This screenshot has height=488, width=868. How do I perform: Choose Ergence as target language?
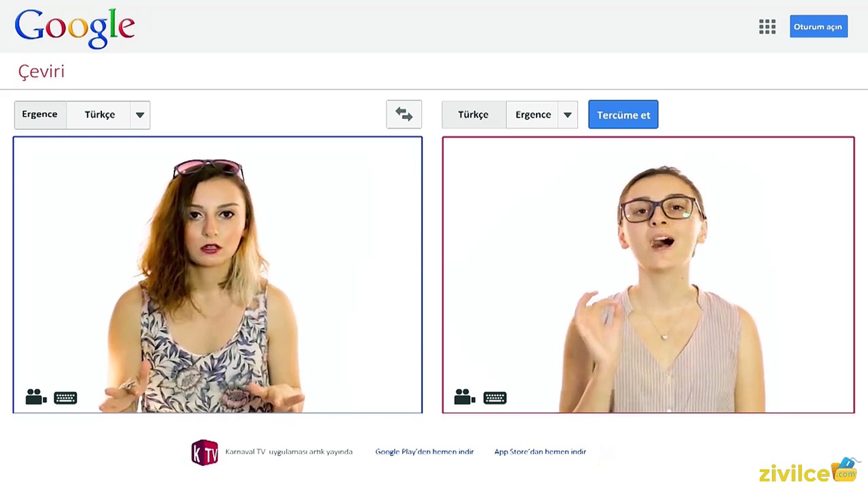click(533, 115)
